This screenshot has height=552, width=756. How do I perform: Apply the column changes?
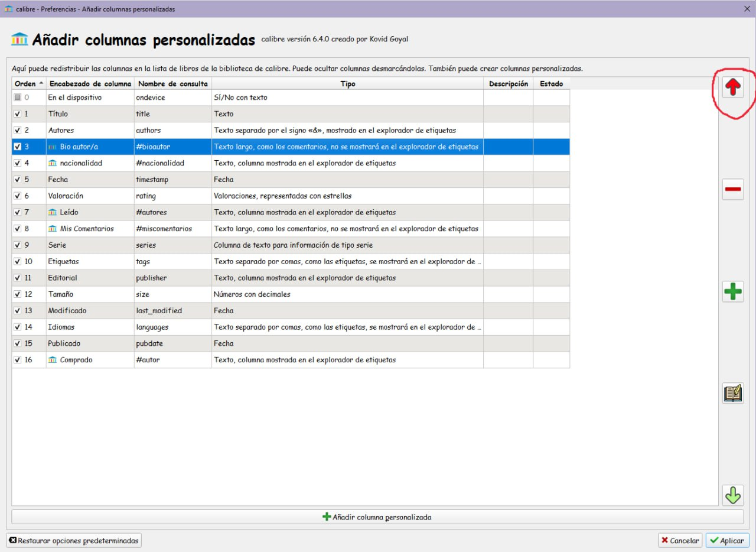point(728,540)
